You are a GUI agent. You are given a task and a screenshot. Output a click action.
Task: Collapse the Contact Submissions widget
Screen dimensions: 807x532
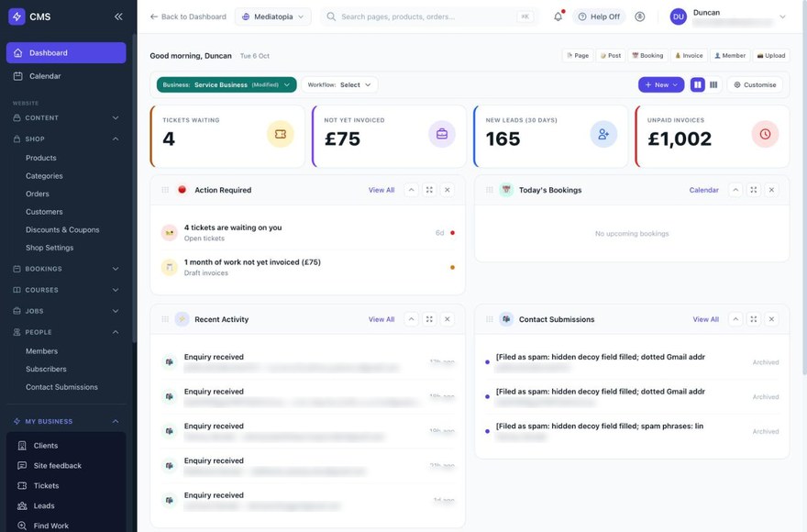pos(735,319)
